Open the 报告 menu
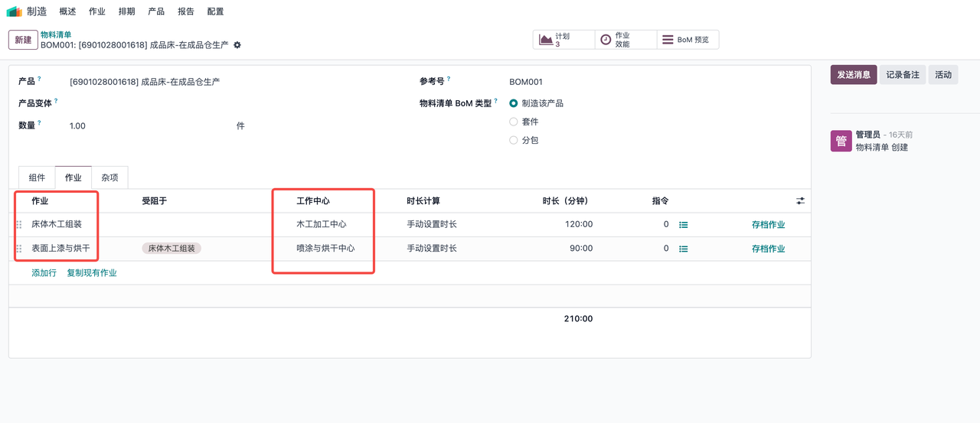The height and width of the screenshot is (423, 980). (186, 11)
